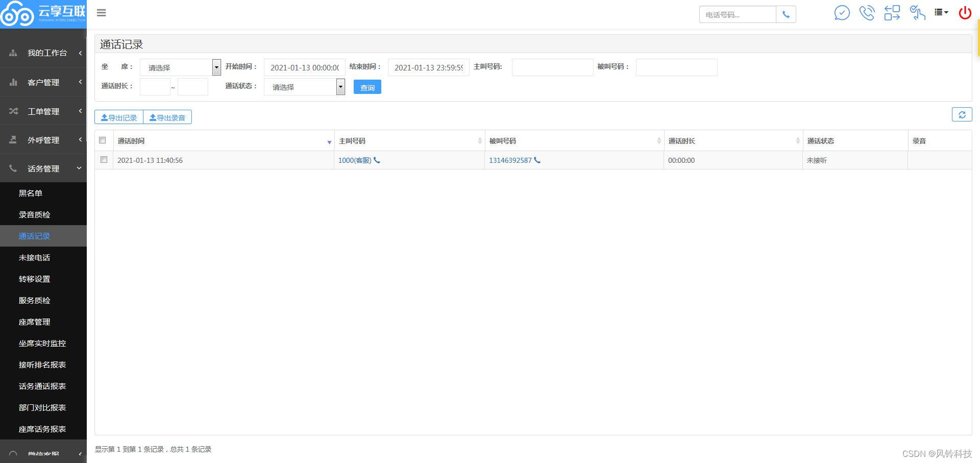Sort by 通话时长 column arrows
The width and height of the screenshot is (980, 463).
pos(798,141)
